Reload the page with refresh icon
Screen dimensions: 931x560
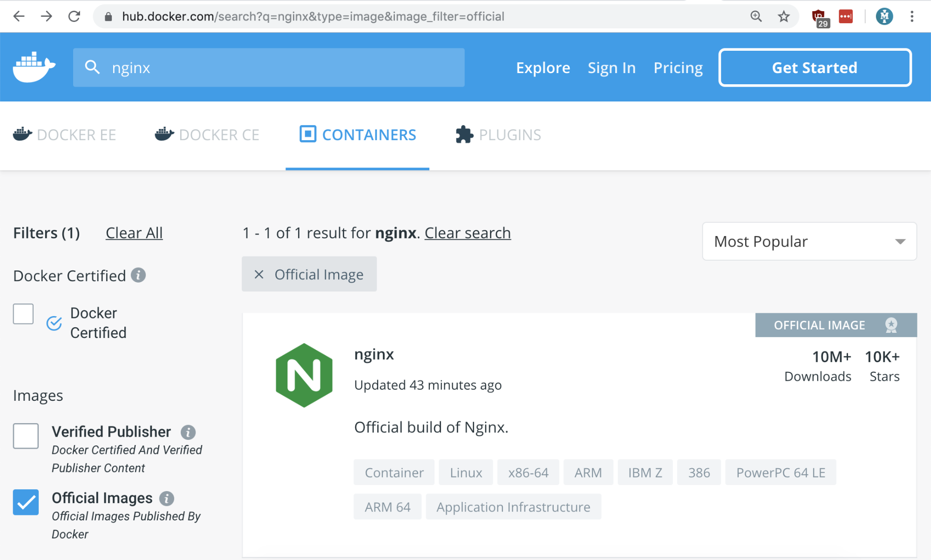tap(74, 16)
